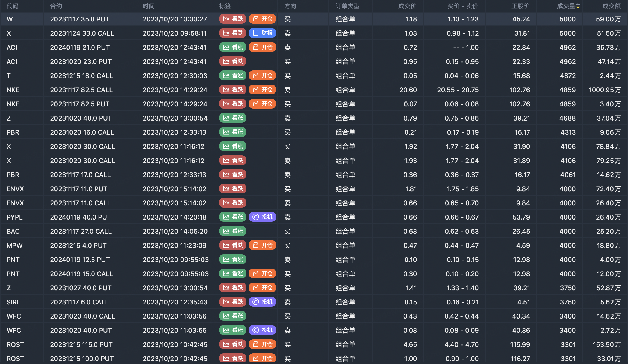Screen dimensions: 628x364
Task: Click 看跌 tag for ROST 100.0 PUT
Action: coord(233,359)
